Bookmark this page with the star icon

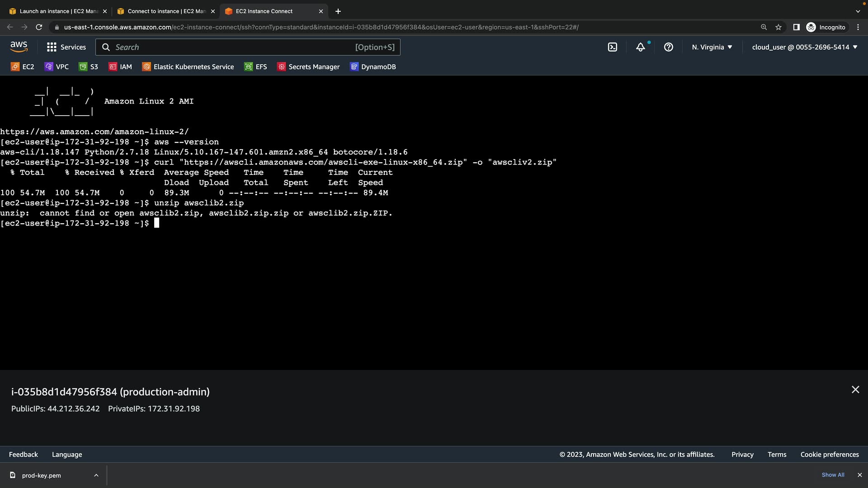778,27
